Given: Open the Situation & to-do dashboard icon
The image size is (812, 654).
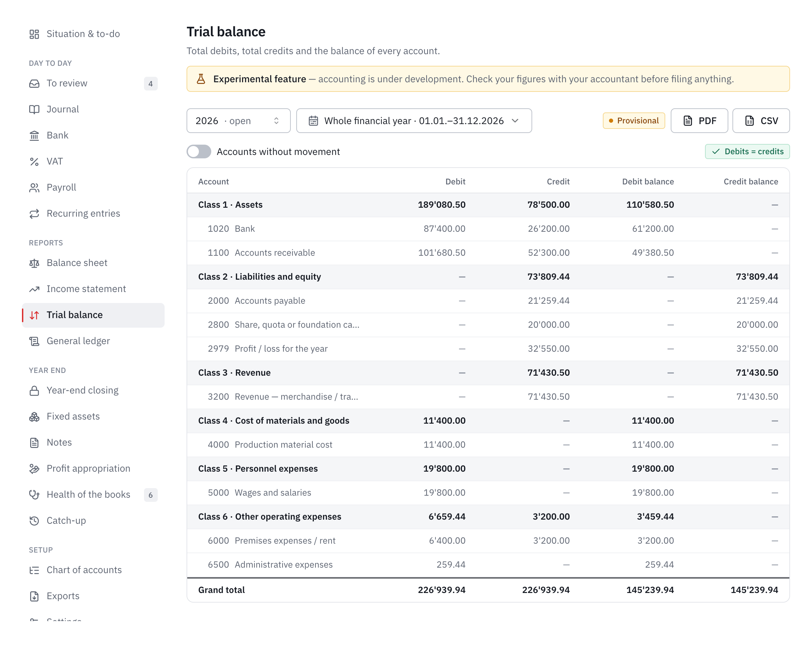Looking at the screenshot, I should point(34,34).
